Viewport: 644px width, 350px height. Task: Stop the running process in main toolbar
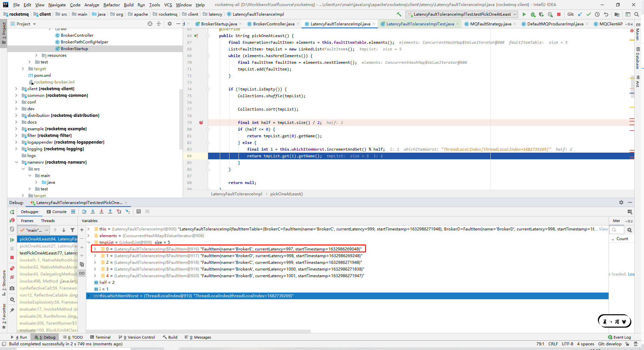(559, 14)
